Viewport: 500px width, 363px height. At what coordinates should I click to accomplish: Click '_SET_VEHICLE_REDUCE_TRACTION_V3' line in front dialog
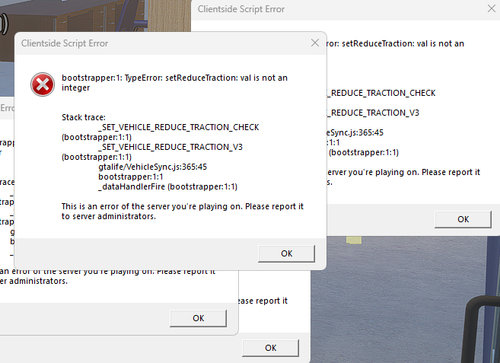click(170, 147)
